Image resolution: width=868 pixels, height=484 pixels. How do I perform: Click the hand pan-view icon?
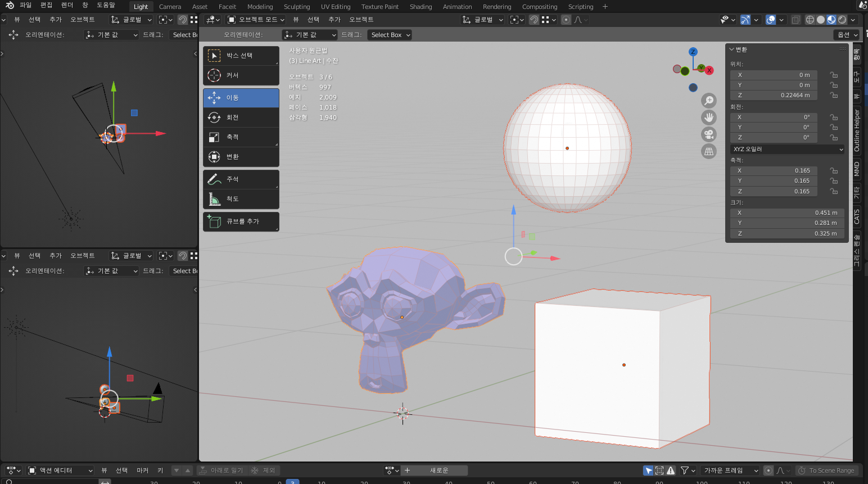[x=709, y=117]
